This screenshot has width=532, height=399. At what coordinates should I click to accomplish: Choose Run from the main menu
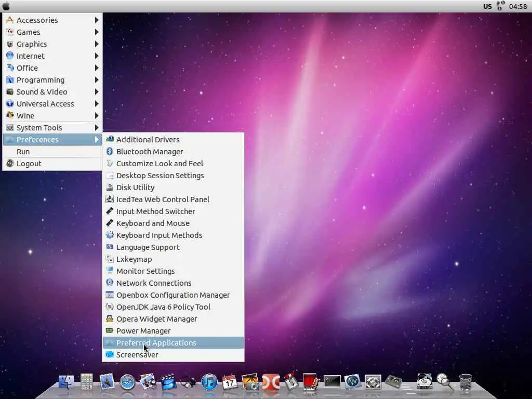pos(52,152)
